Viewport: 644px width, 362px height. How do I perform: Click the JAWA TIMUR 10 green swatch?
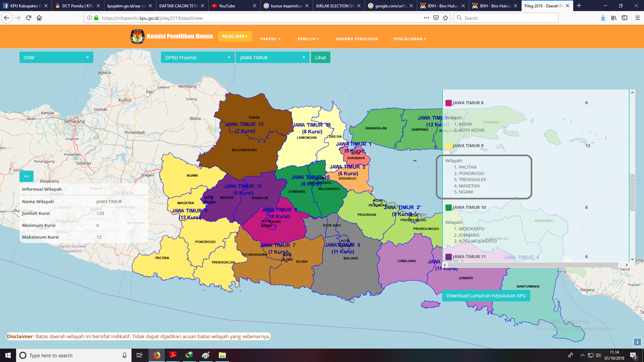[x=448, y=207]
